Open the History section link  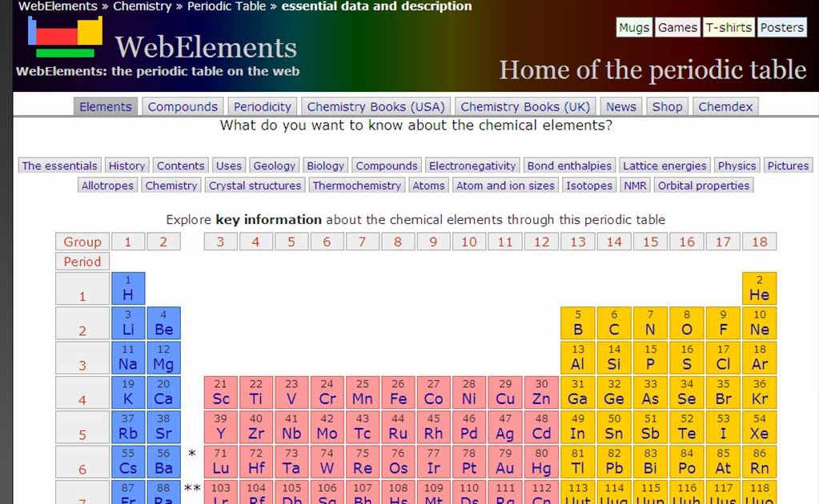[127, 166]
